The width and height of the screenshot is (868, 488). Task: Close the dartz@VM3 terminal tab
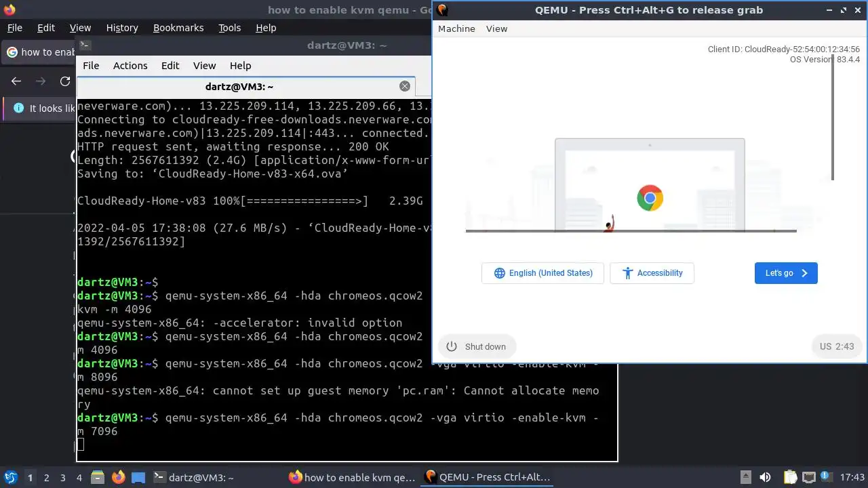click(405, 86)
